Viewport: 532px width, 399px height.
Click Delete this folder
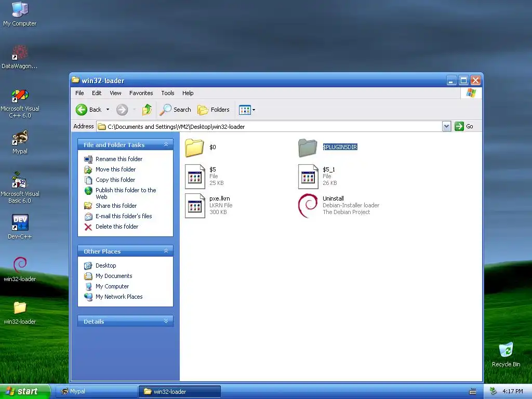tap(117, 227)
